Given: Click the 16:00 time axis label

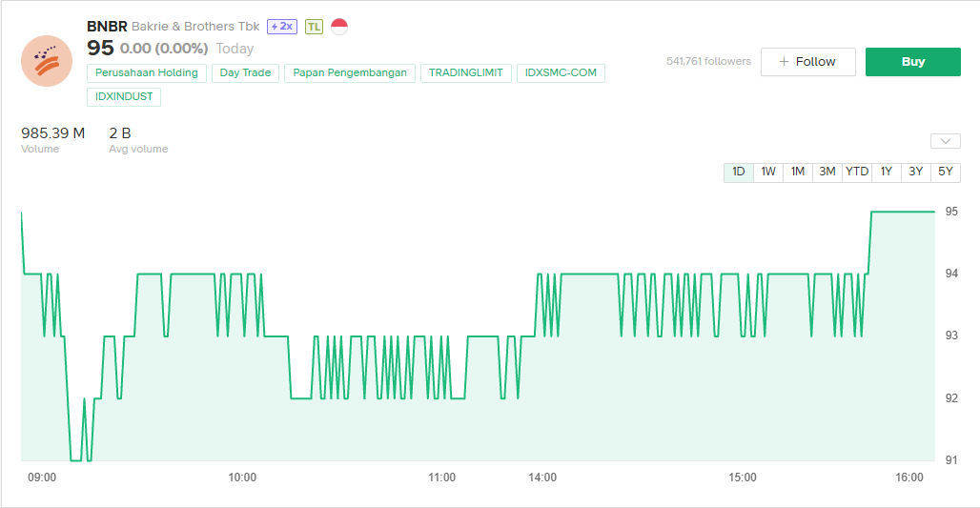Looking at the screenshot, I should point(909,478).
